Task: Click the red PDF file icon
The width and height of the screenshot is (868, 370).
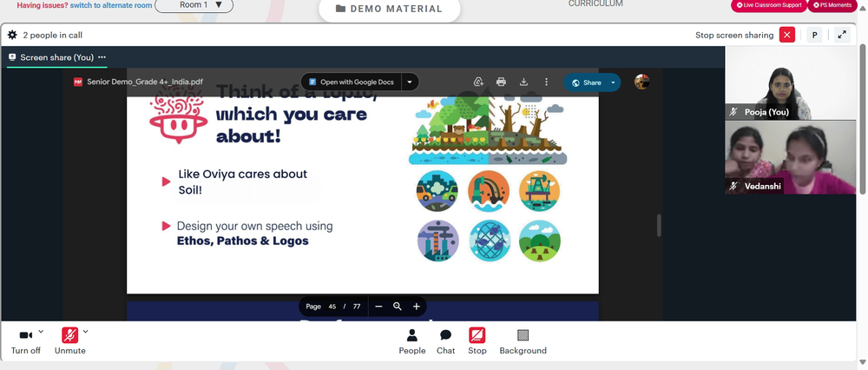Action: pyautogui.click(x=78, y=82)
